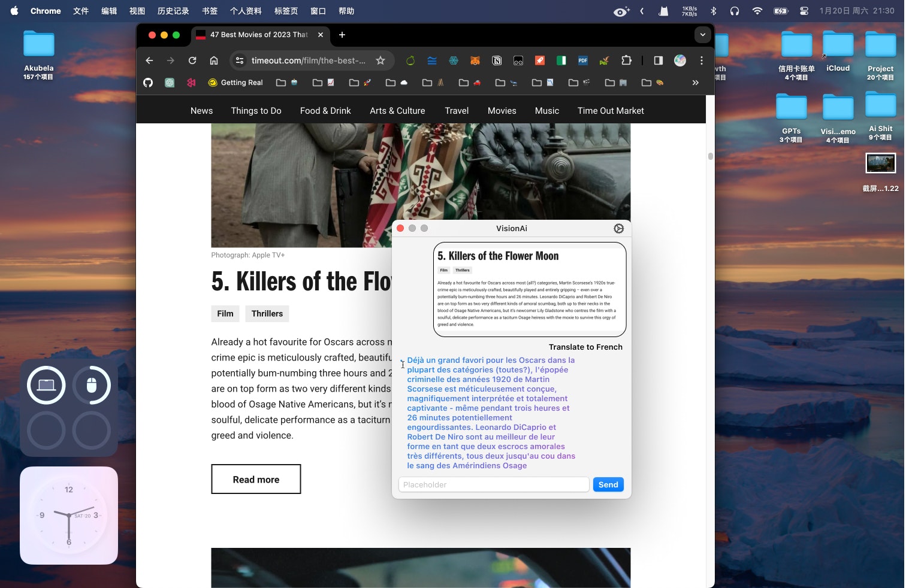Open VisionAi settings gear
906x588 pixels.
(619, 229)
